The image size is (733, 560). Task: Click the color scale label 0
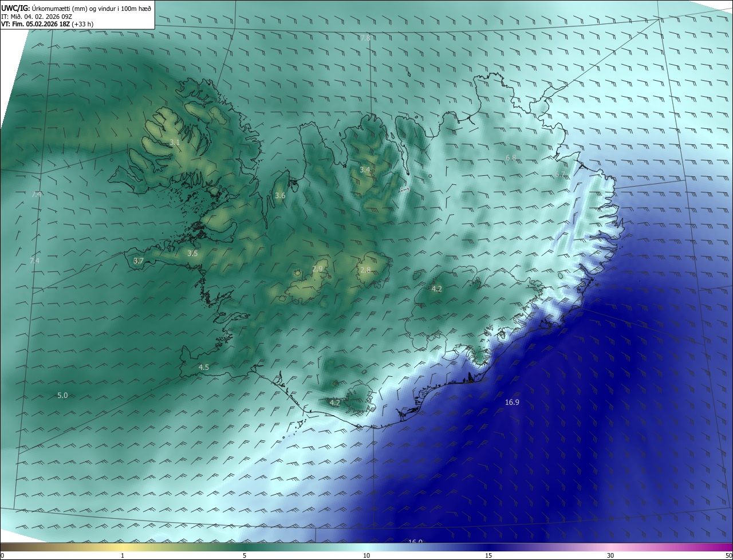(2, 555)
